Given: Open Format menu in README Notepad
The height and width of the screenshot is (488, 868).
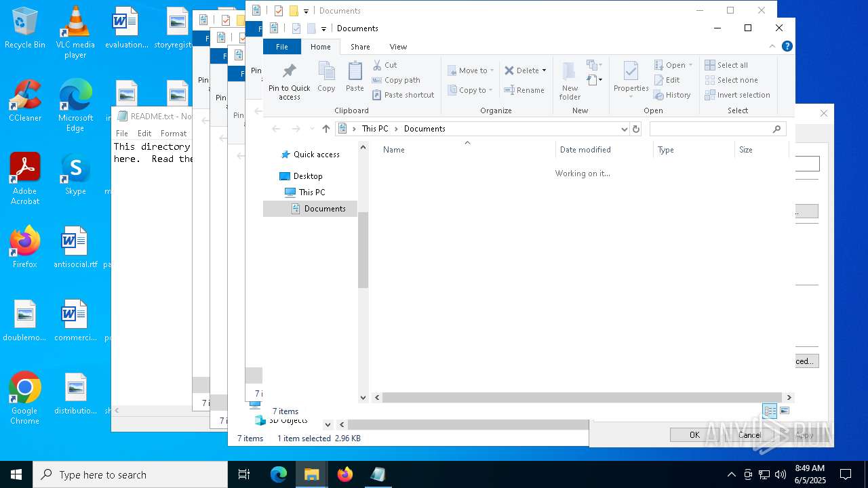Looking at the screenshot, I should tap(174, 134).
